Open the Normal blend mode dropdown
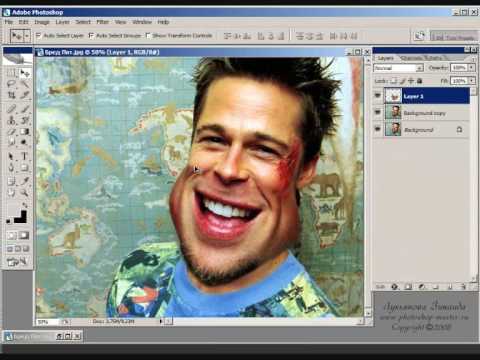Screen dimensions: 480x360 (x=398, y=68)
